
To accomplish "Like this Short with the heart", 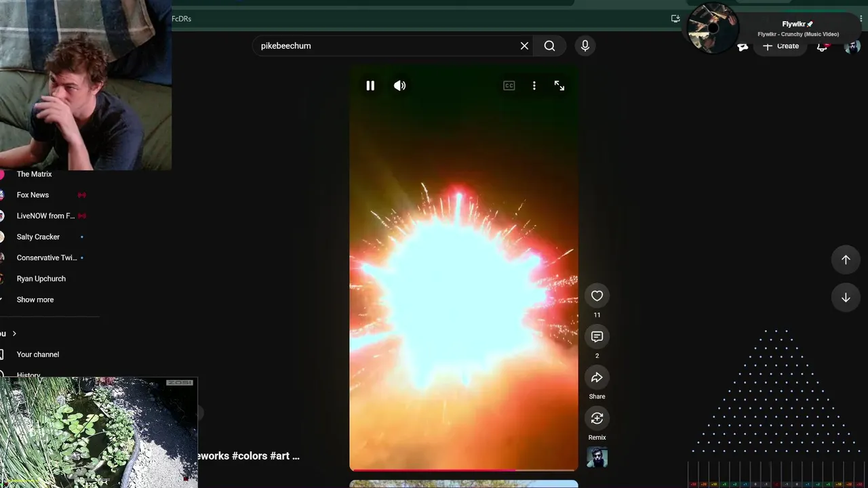I will (597, 296).
